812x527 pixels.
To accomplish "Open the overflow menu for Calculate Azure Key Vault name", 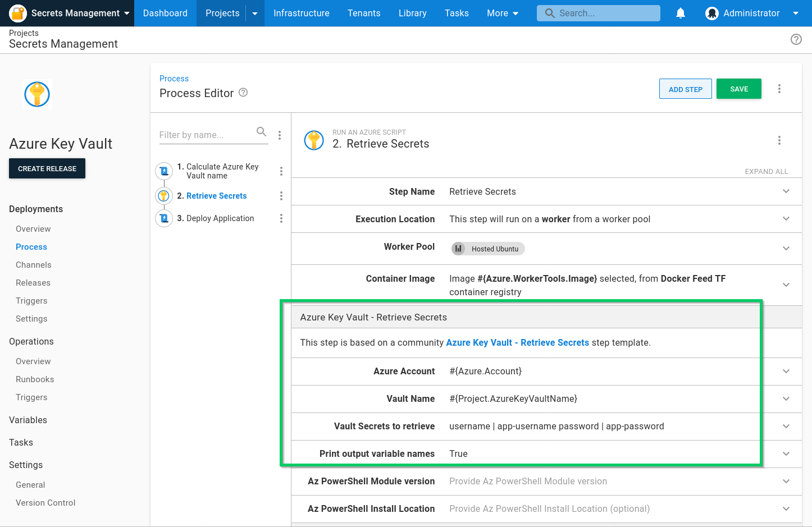I will 281,171.
